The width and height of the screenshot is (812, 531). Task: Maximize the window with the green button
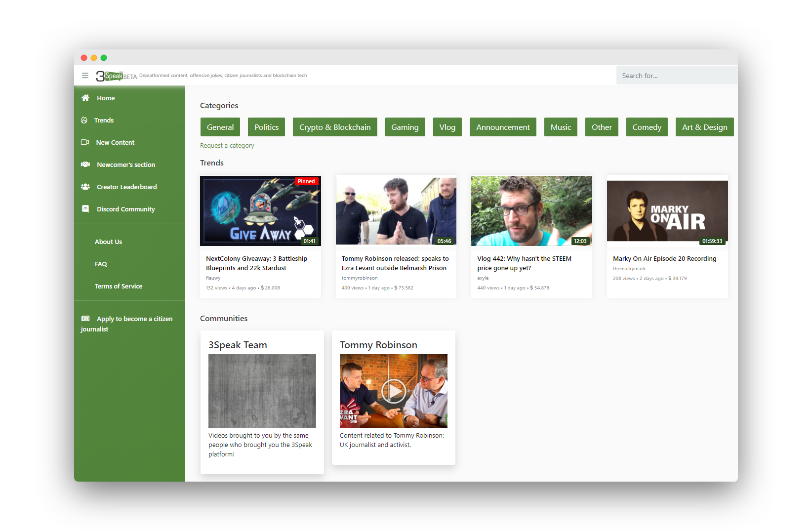pyautogui.click(x=104, y=58)
